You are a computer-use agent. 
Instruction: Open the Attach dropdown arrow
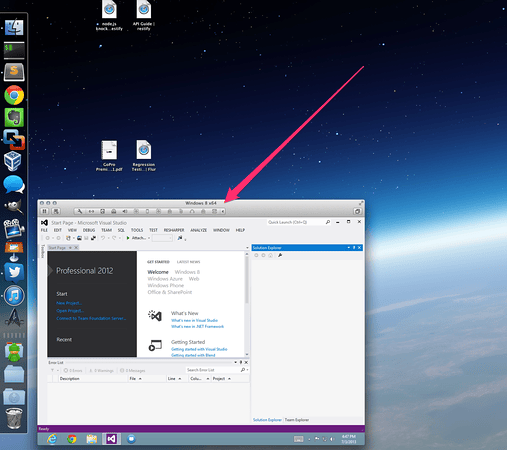click(149, 238)
